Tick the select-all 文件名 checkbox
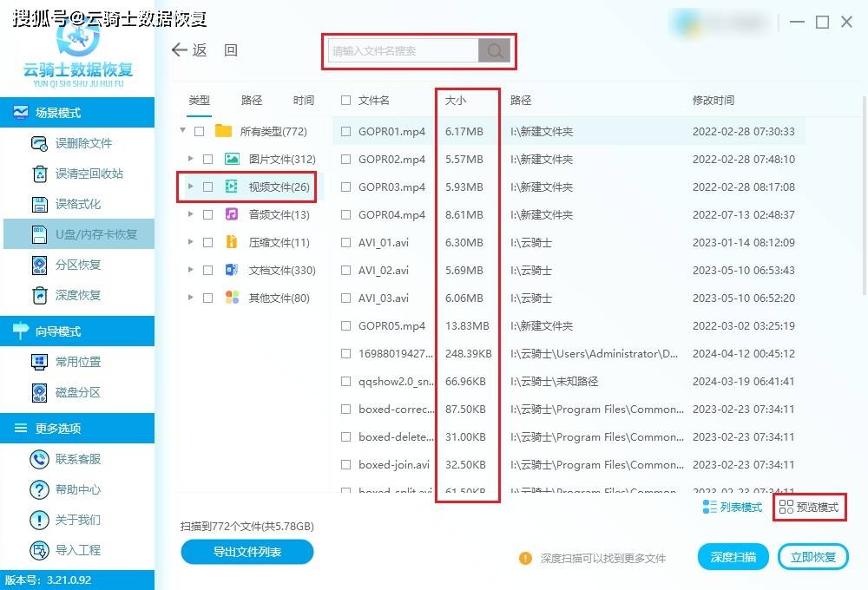Image resolution: width=868 pixels, height=590 pixels. pos(346,100)
